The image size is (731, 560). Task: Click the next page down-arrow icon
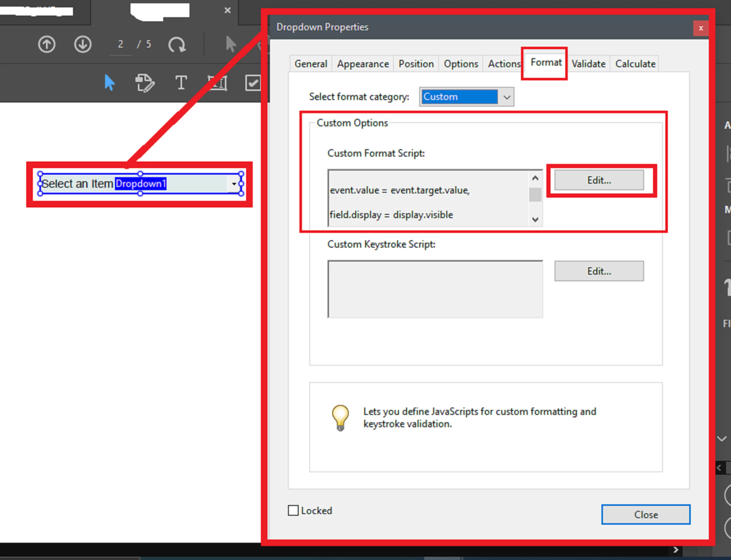(x=82, y=44)
